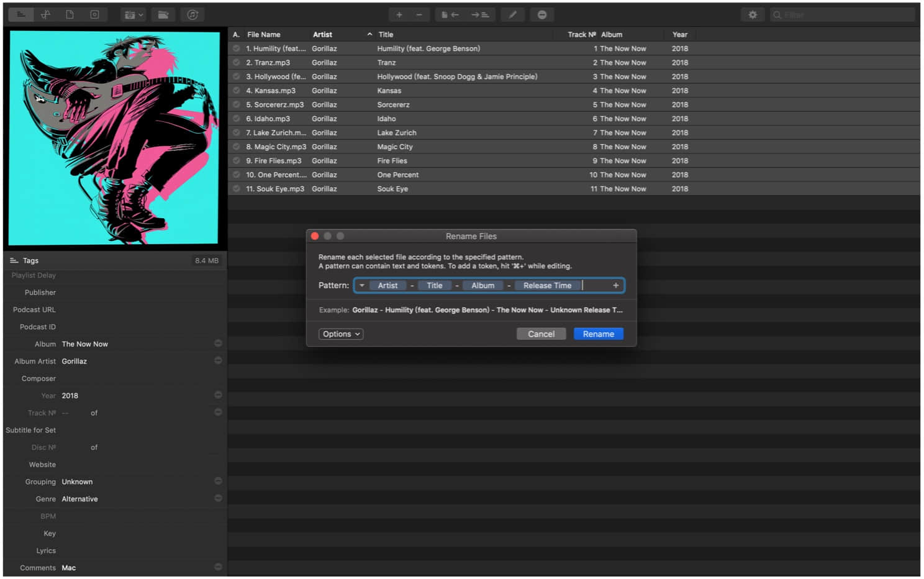Screen dimensions: 924x579
Task: Cancel the Rename Files dialog
Action: pyautogui.click(x=541, y=334)
